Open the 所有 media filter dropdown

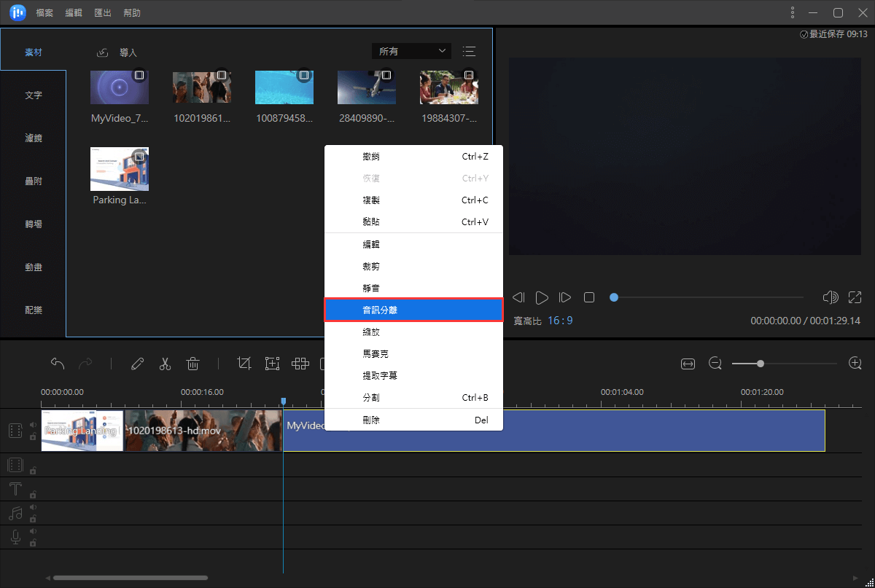(411, 51)
